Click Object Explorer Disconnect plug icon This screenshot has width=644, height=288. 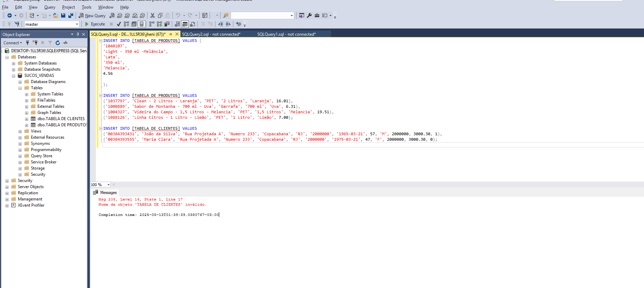(x=35, y=43)
